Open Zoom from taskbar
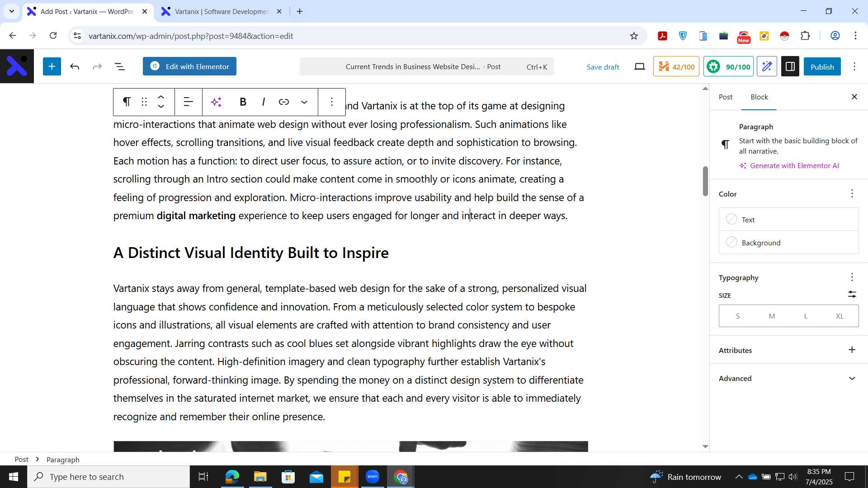Image resolution: width=868 pixels, height=488 pixels. point(373,477)
